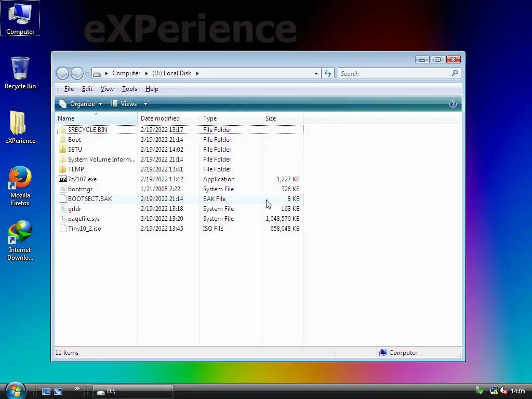The height and width of the screenshot is (399, 532).
Task: Click Show Desktop quick launch icon
Action: pyautogui.click(x=46, y=392)
